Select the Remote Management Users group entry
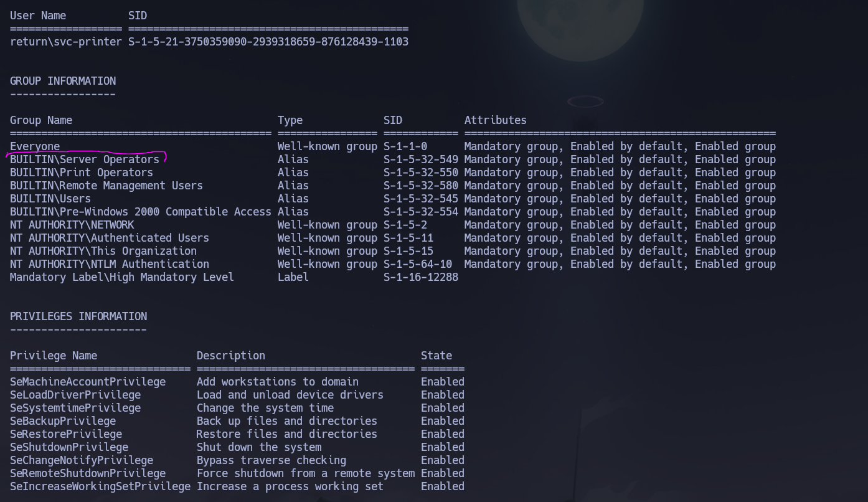Screen dimensions: 868x502 click(106, 186)
